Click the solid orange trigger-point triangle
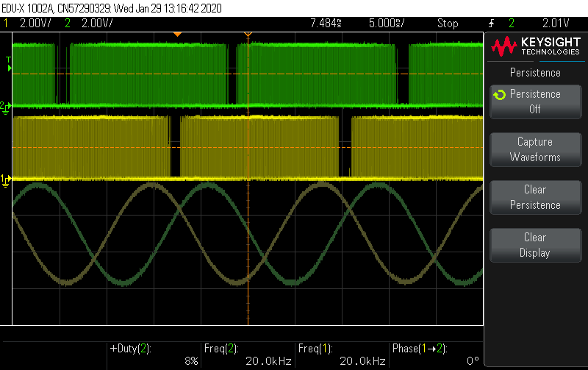 point(177,35)
